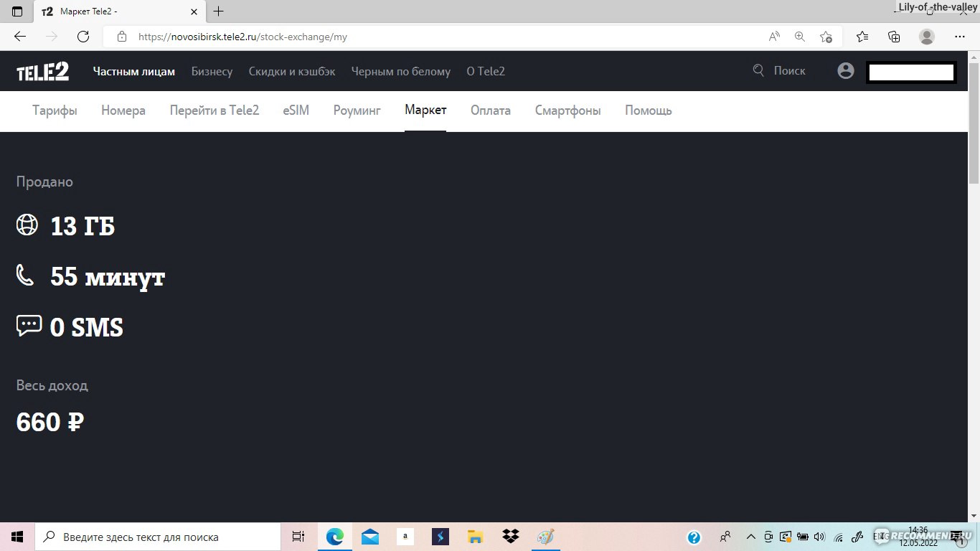This screenshot has height=551, width=980.
Task: Go to the Тарифы tab
Action: pyautogui.click(x=55, y=110)
